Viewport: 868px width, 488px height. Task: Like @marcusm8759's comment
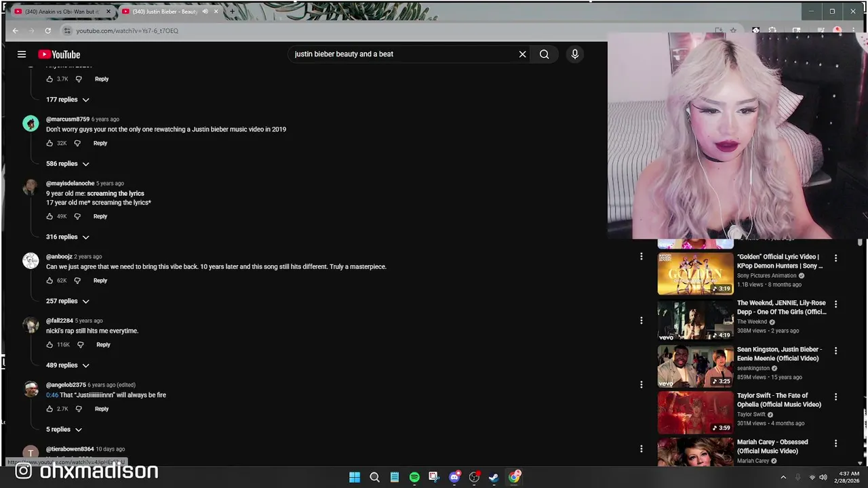[x=50, y=143]
